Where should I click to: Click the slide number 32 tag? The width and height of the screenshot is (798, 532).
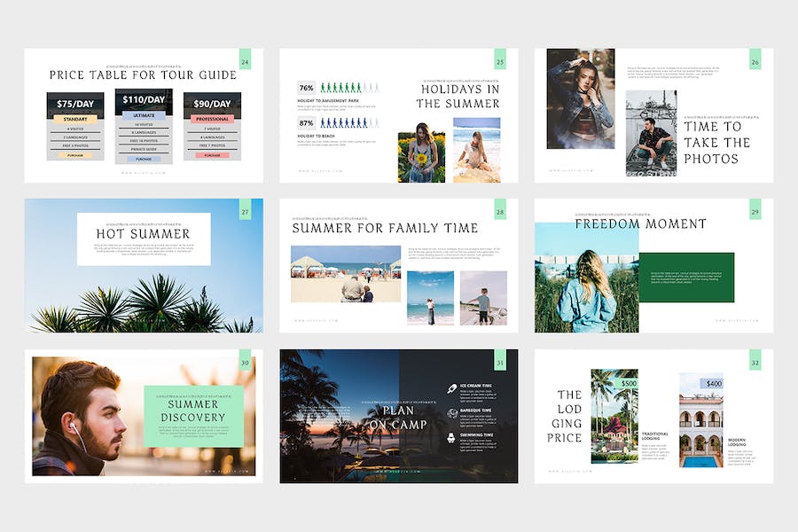(755, 360)
